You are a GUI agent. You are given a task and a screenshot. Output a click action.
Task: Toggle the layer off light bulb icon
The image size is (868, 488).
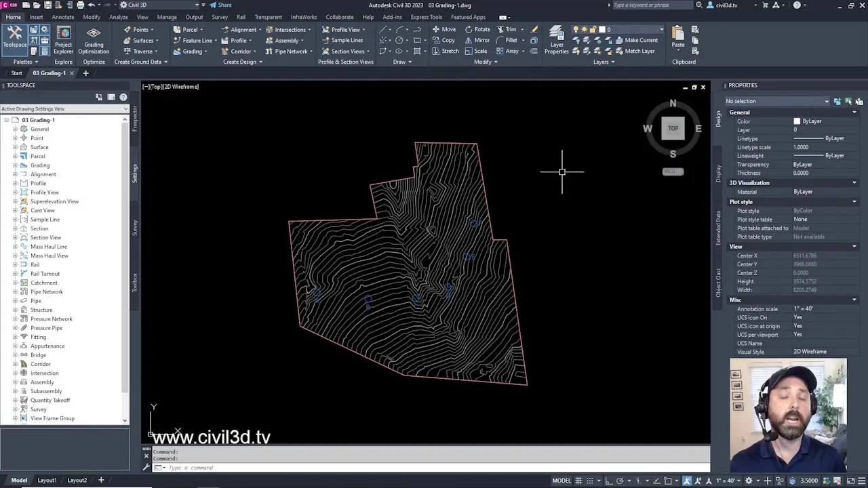click(x=576, y=29)
